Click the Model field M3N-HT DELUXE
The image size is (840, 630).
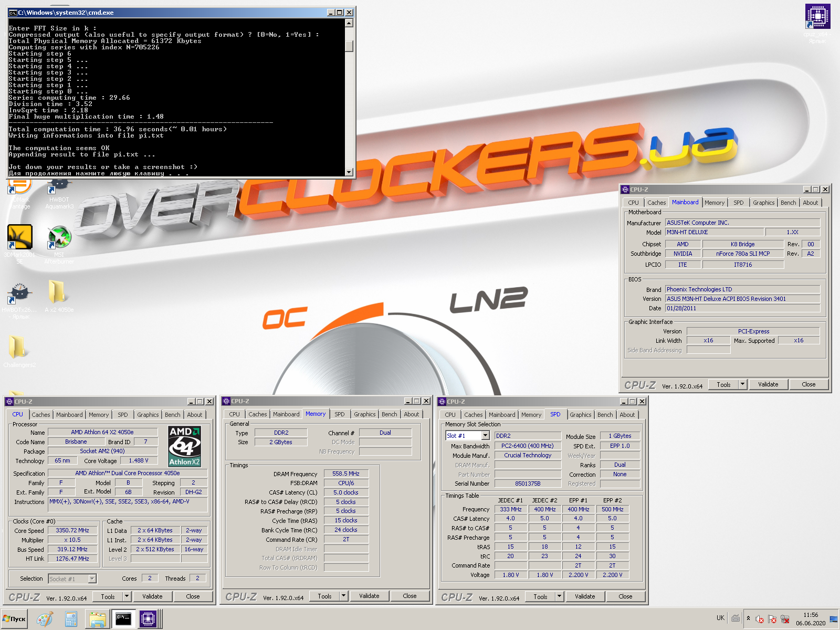tap(714, 232)
